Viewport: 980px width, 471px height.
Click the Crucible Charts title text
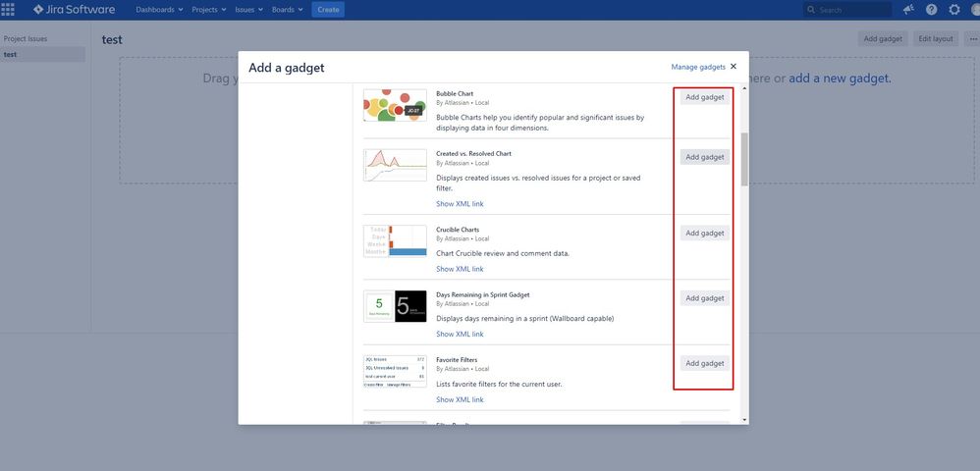pos(458,230)
